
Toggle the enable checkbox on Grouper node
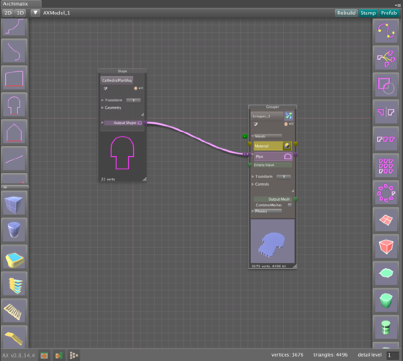256,124
